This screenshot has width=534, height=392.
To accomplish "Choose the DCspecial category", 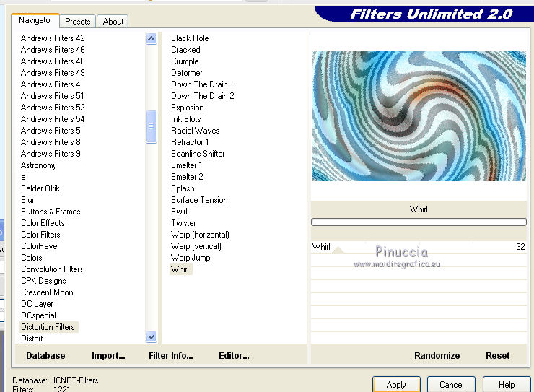I will pos(38,315).
